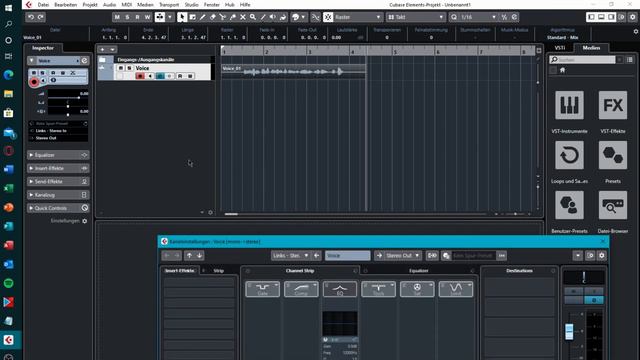Toggle Snap Raster on/off icon
Image resolution: width=640 pixels, height=360 pixels.
click(x=328, y=17)
